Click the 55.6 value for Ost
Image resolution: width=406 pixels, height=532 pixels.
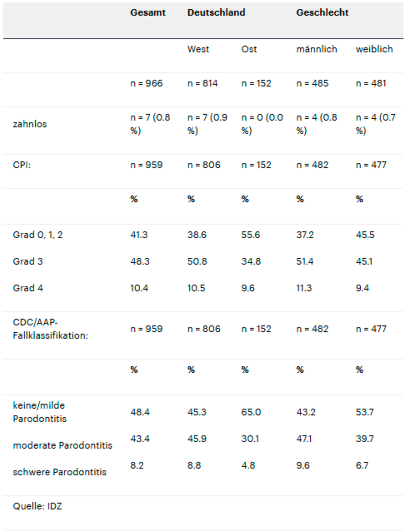(x=250, y=235)
